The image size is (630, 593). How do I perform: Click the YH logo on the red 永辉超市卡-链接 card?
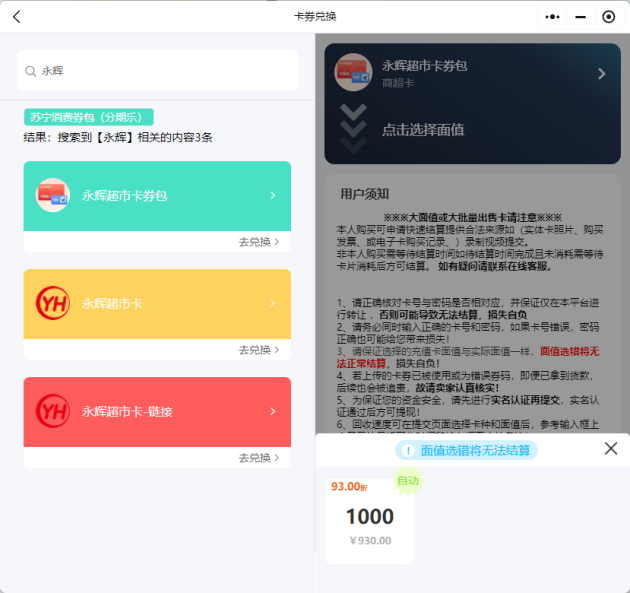53,411
